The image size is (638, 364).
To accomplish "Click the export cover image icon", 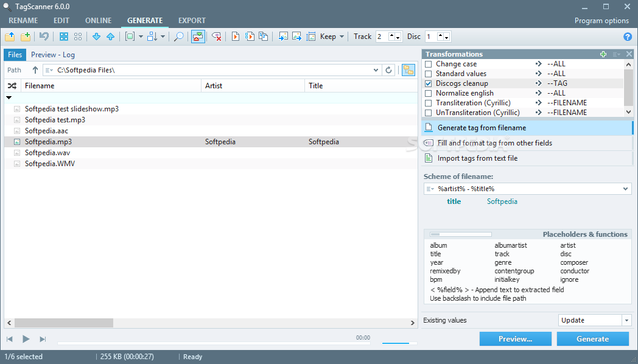I will tap(297, 37).
